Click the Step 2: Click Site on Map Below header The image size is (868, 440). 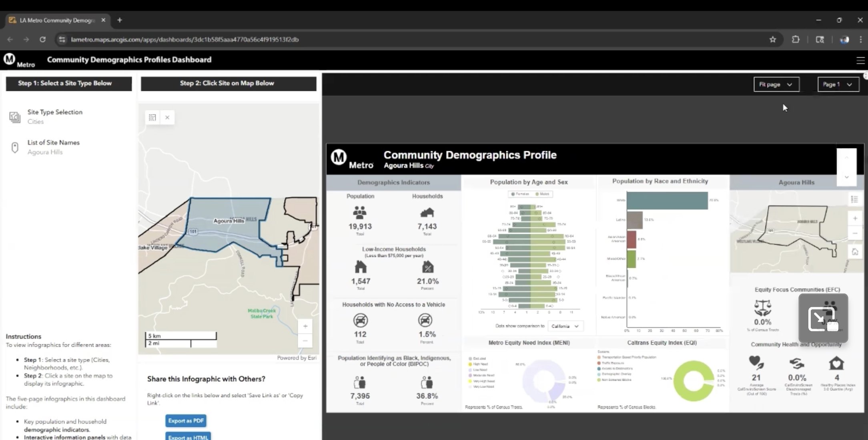(229, 83)
